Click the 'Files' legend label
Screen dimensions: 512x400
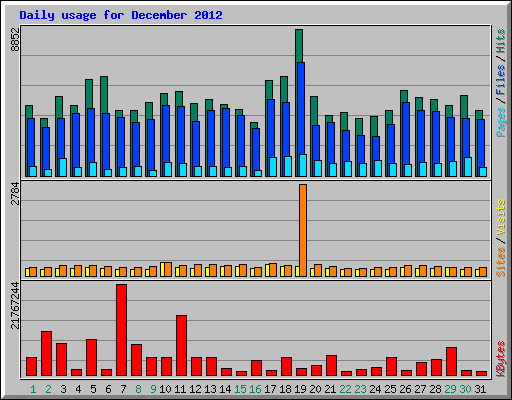(x=501, y=80)
